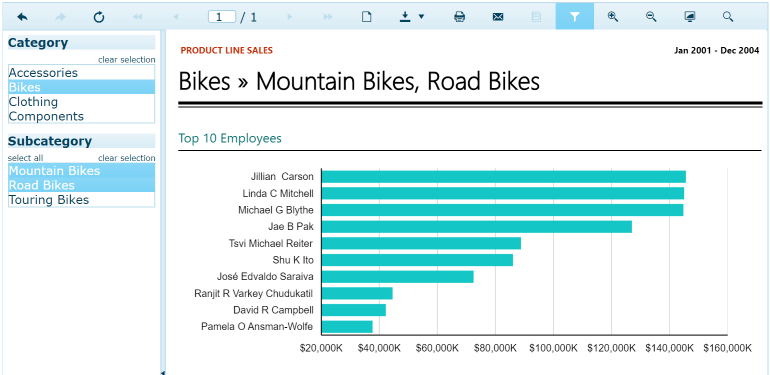Click the PRODUCT LINE SALES label
770x375 pixels.
[226, 50]
